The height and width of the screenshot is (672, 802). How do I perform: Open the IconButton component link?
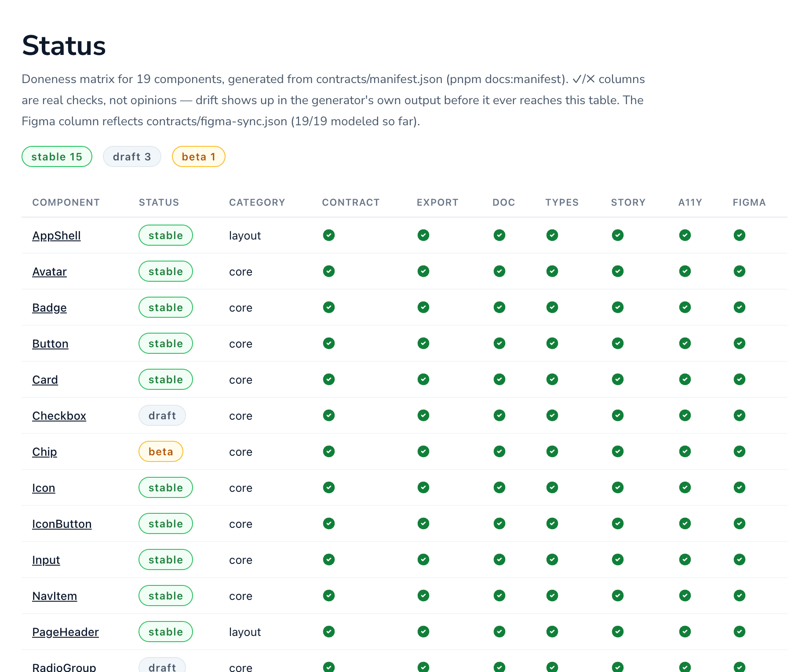point(62,524)
